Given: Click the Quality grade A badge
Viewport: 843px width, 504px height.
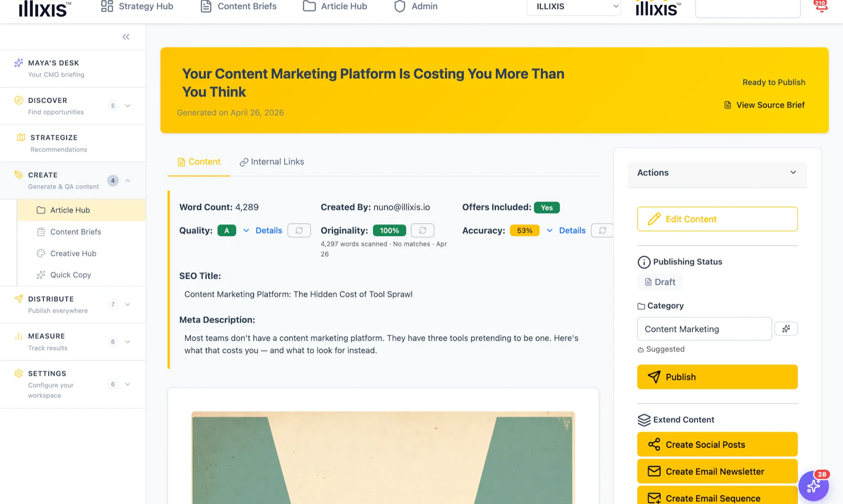Looking at the screenshot, I should 227,231.
